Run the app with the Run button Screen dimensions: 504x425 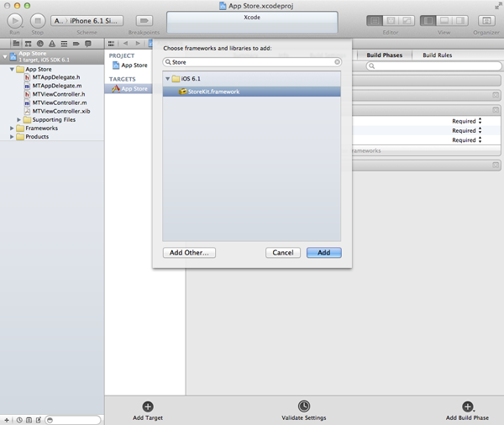point(14,21)
